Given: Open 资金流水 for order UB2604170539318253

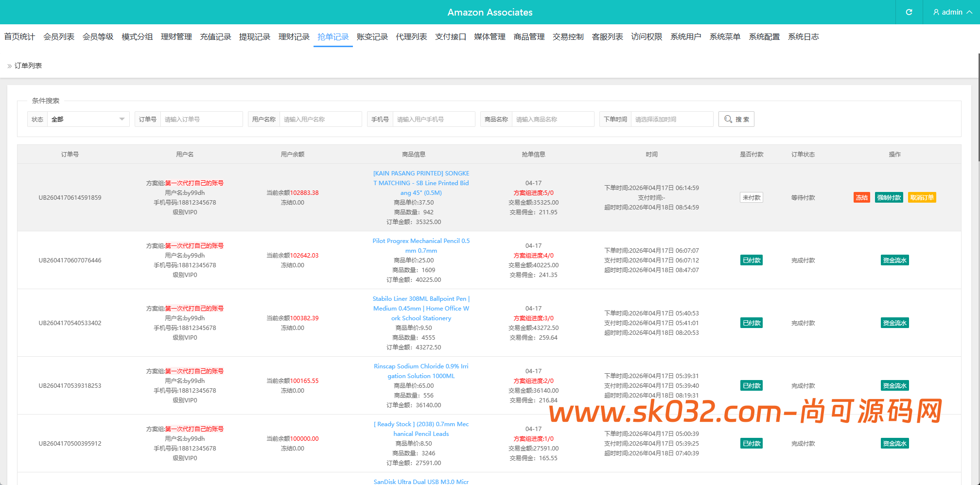Looking at the screenshot, I should (x=895, y=385).
